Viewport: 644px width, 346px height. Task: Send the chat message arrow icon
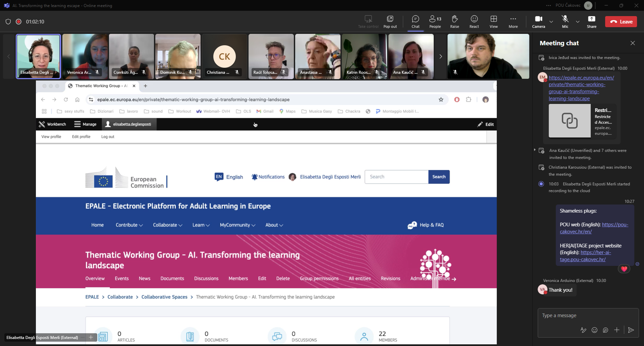pos(631,330)
